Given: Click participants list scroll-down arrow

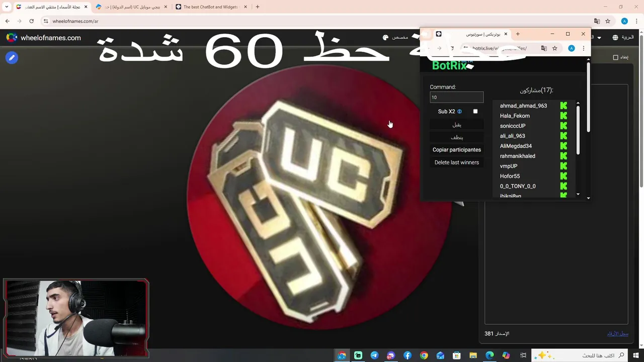Looking at the screenshot, I should [x=578, y=194].
